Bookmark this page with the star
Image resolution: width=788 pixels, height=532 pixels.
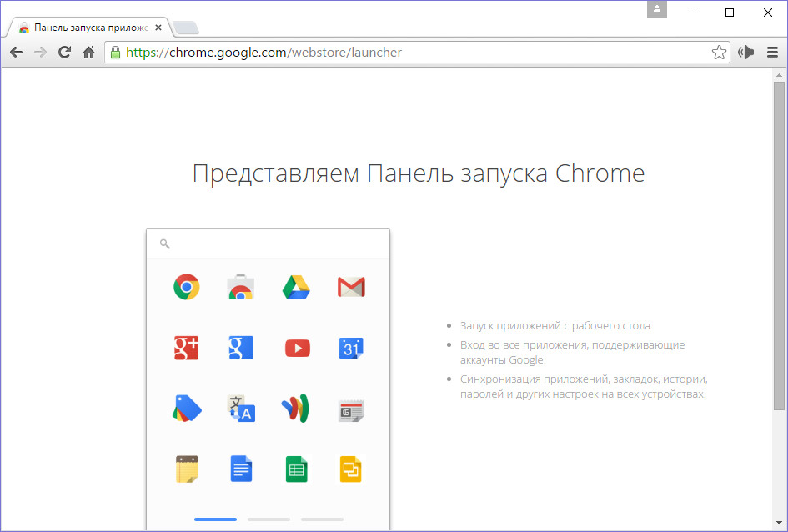pos(719,52)
